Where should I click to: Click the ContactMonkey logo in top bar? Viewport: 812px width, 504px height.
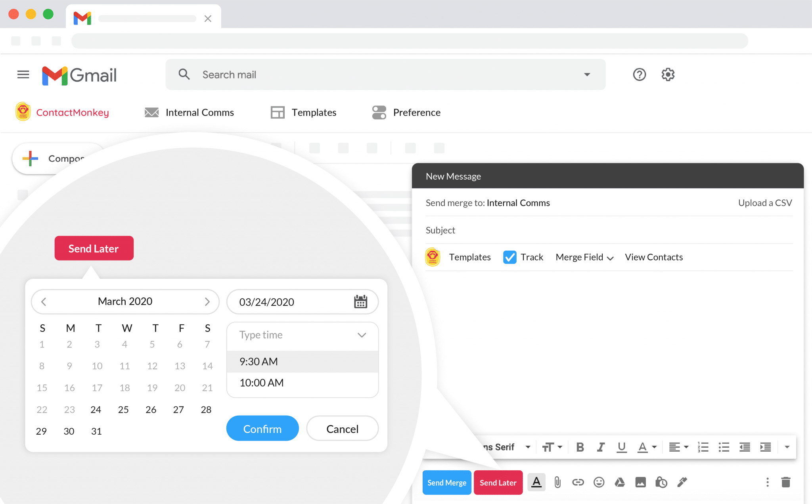[23, 112]
